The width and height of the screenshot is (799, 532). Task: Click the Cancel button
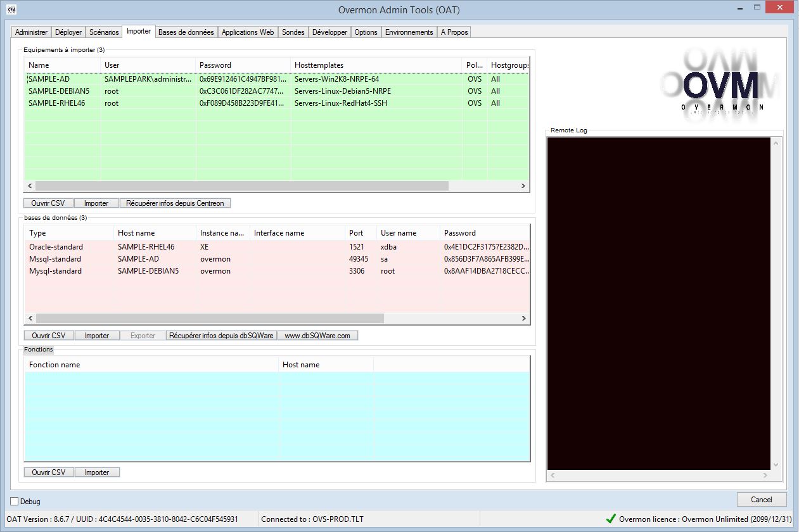tap(762, 500)
